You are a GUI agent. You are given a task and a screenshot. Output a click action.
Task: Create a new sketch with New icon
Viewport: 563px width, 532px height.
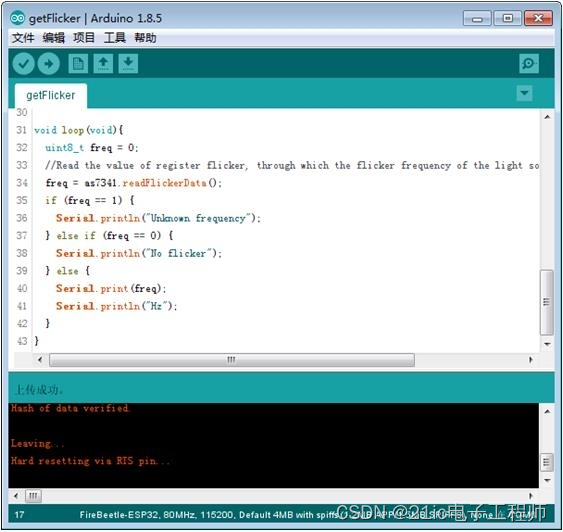(x=78, y=64)
